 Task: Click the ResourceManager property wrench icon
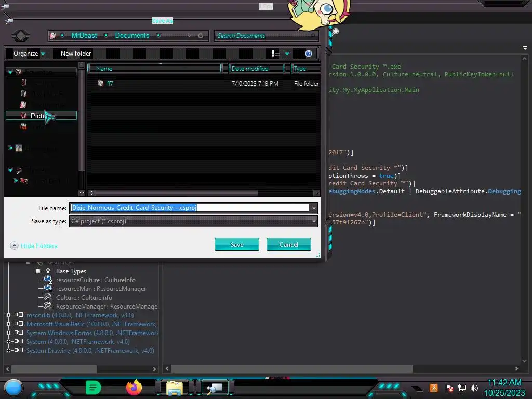click(48, 307)
